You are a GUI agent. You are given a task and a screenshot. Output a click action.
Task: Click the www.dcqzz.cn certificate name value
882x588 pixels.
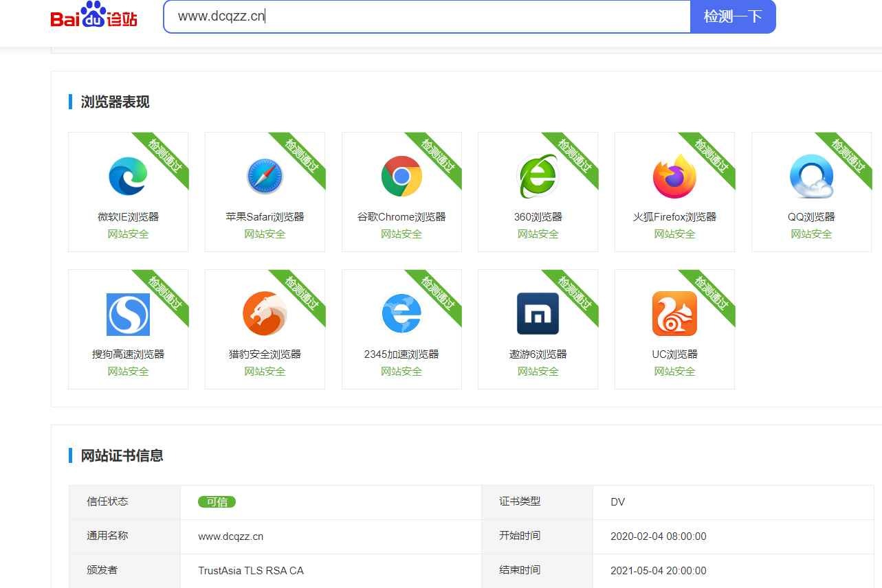pos(230,536)
